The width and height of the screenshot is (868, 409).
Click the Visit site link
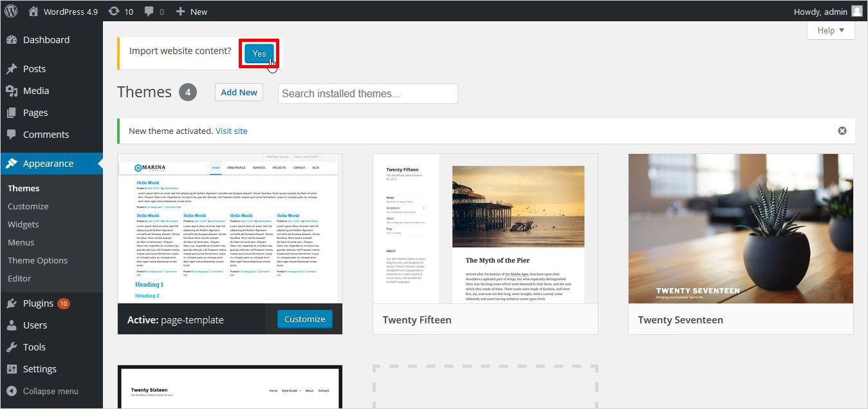coord(231,131)
